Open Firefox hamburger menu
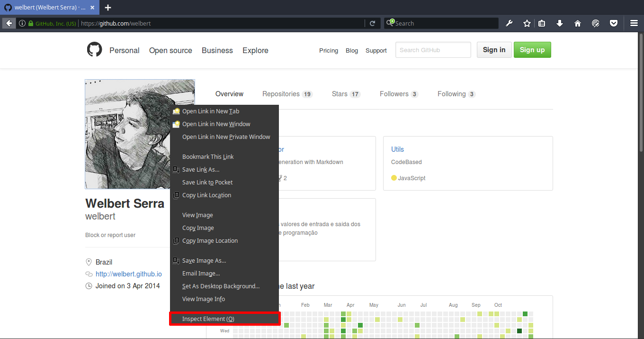This screenshot has width=644, height=339. pyautogui.click(x=634, y=23)
